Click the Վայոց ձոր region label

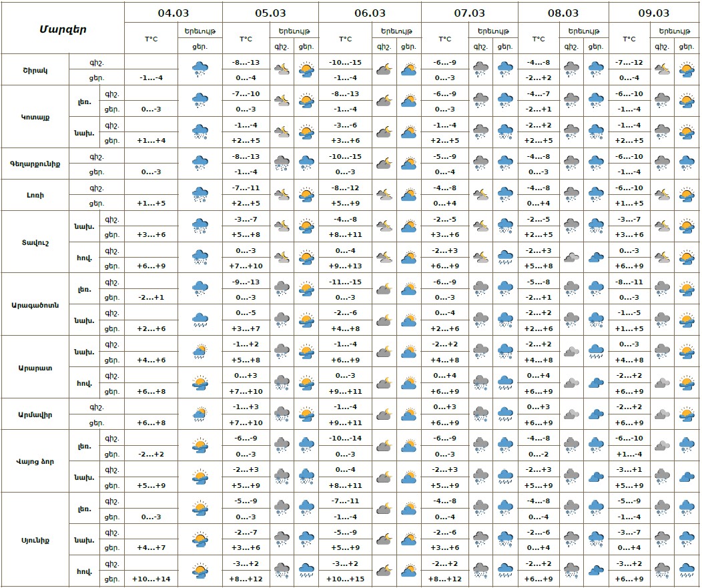tap(35, 462)
